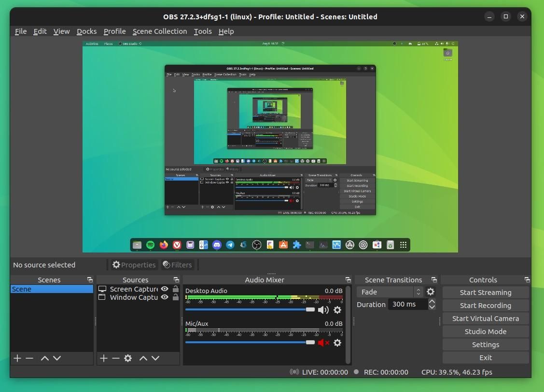This screenshot has height=392, width=544.
Task: Remove the selected source with minus icon
Action: (115, 358)
